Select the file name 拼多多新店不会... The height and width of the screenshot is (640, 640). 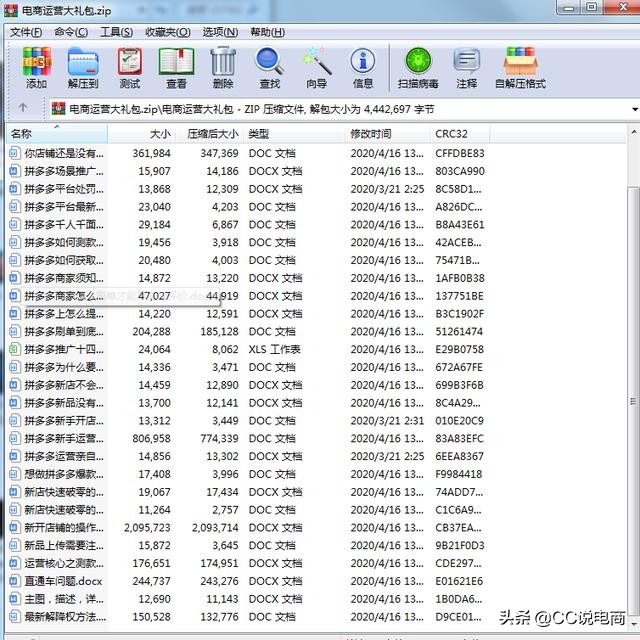64,385
